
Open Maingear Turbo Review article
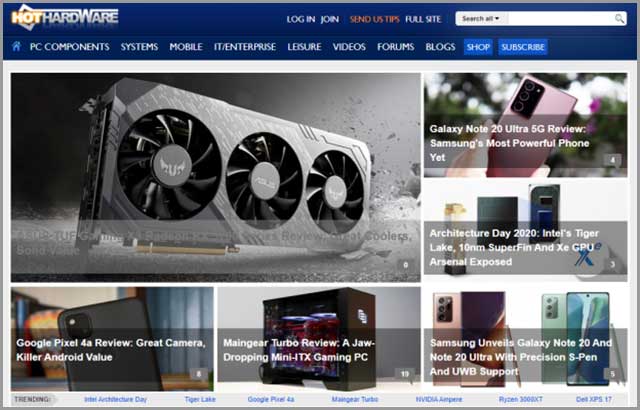(x=299, y=350)
